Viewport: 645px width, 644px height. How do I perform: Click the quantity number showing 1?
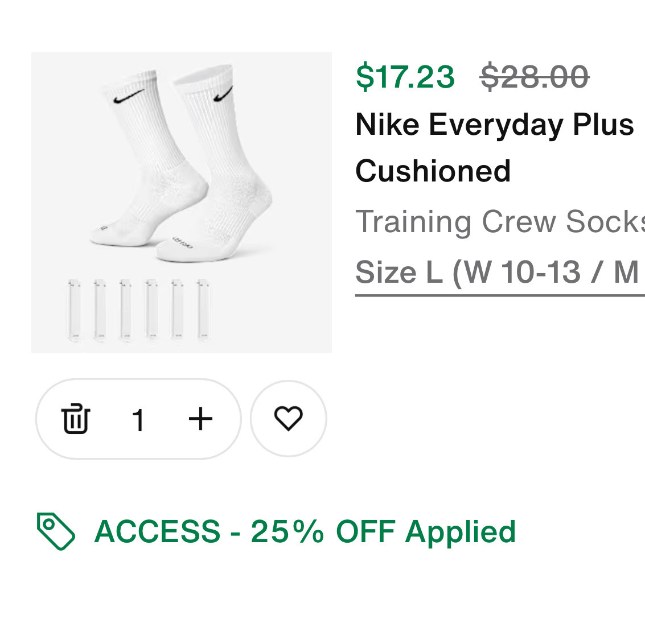click(138, 419)
